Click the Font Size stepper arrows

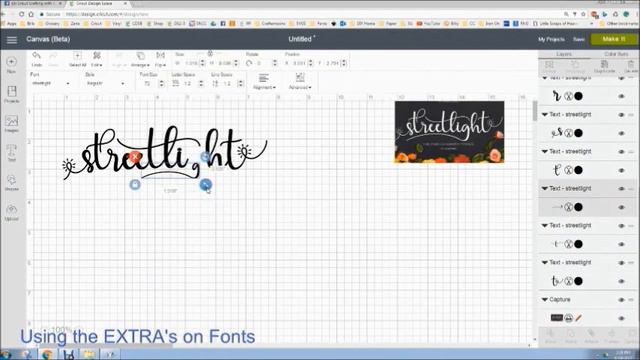(161, 83)
